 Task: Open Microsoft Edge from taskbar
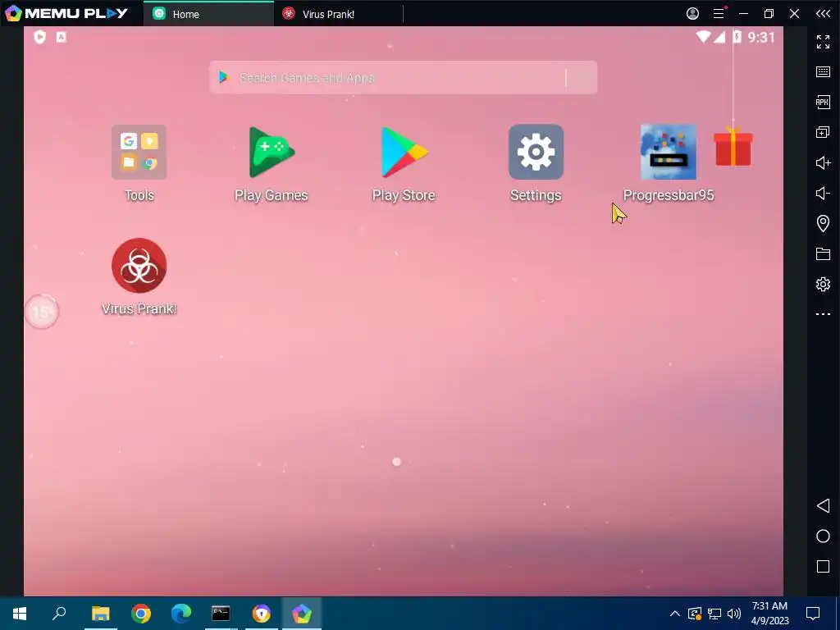pyautogui.click(x=181, y=614)
